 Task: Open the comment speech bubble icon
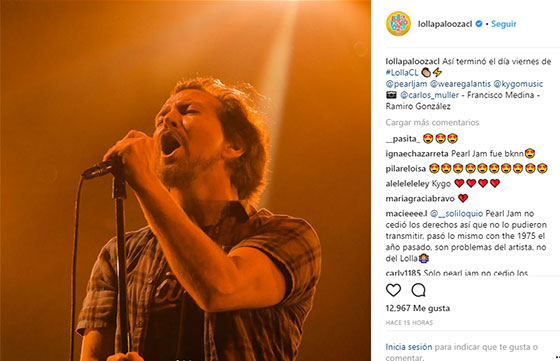[418, 290]
